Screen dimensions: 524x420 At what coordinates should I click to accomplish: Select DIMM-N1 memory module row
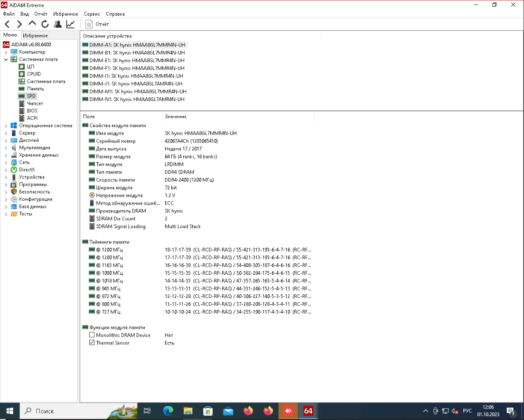tap(134, 99)
